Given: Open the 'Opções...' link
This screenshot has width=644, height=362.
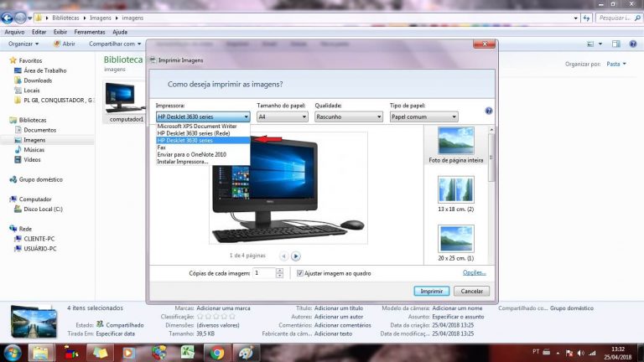Looking at the screenshot, I should pos(475,272).
